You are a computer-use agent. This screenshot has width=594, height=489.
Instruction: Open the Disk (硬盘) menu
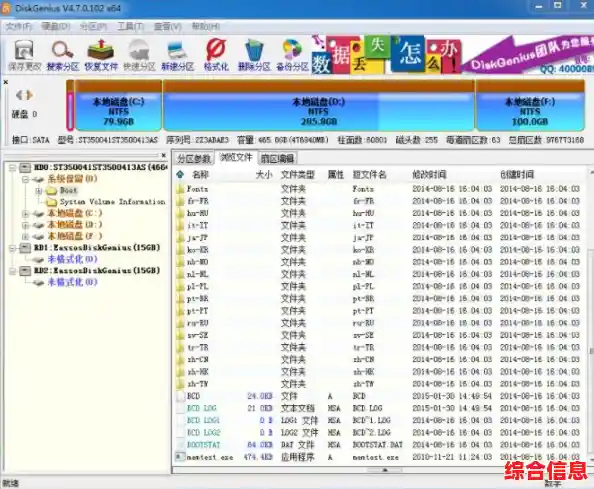click(56, 26)
